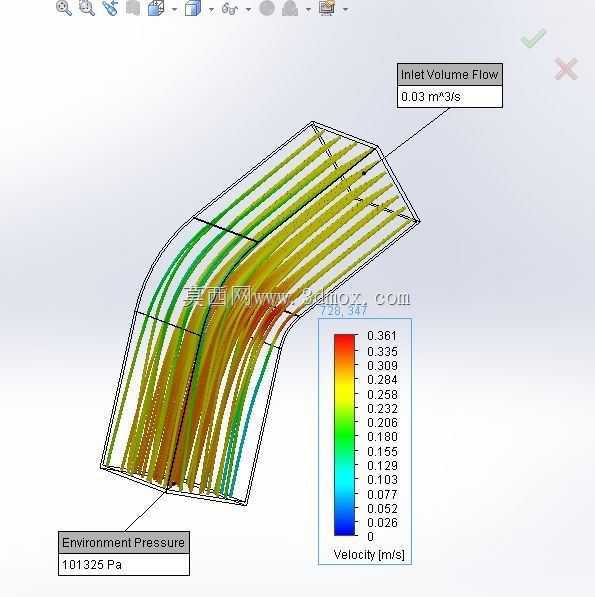Select the Previous View icon
Image resolution: width=595 pixels, height=597 pixels.
pos(110,8)
